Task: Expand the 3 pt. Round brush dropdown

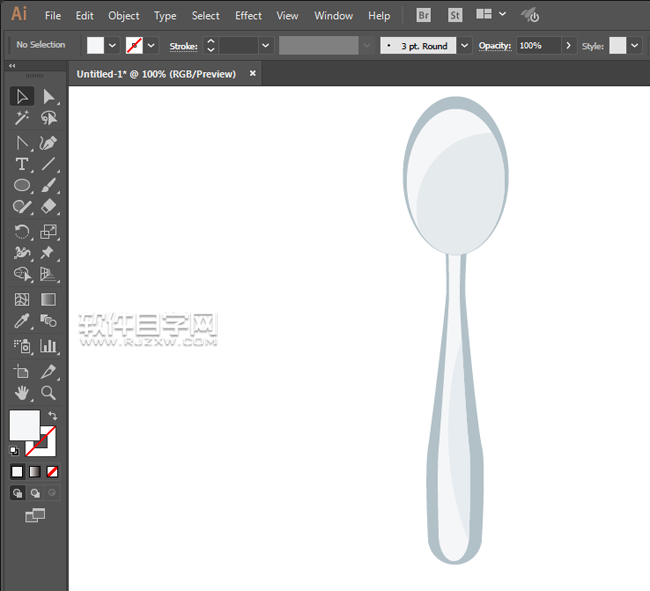Action: (x=464, y=46)
